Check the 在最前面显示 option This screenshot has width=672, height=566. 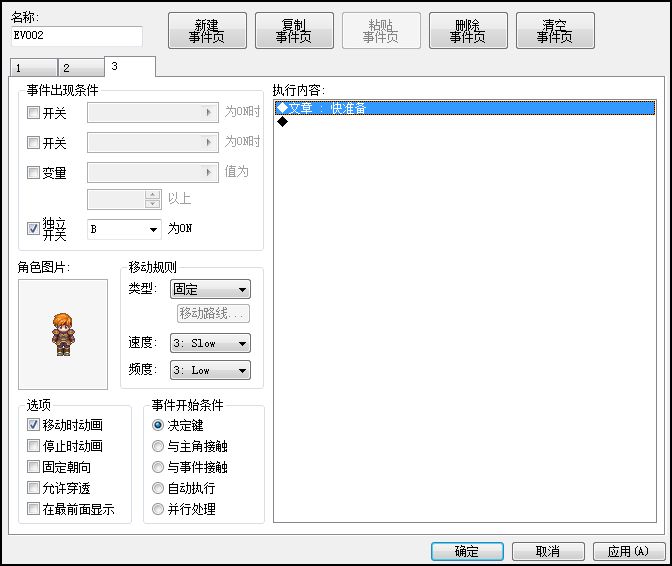(x=33, y=509)
